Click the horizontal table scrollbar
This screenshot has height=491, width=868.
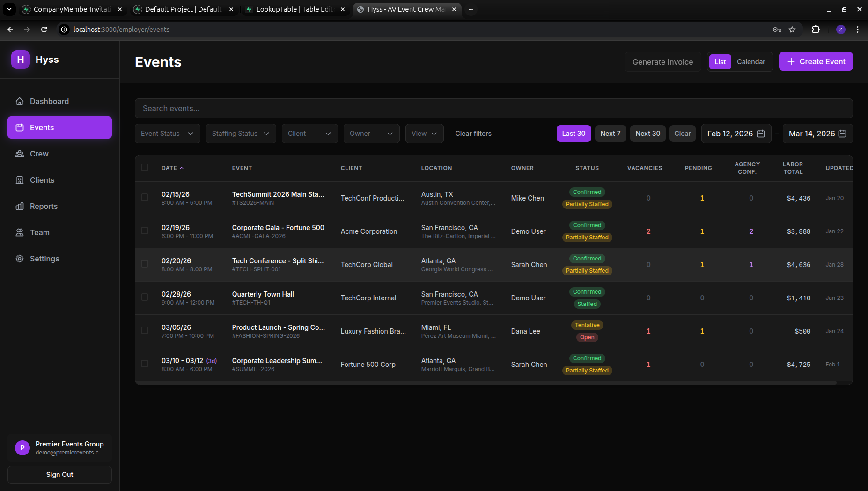coord(486,383)
